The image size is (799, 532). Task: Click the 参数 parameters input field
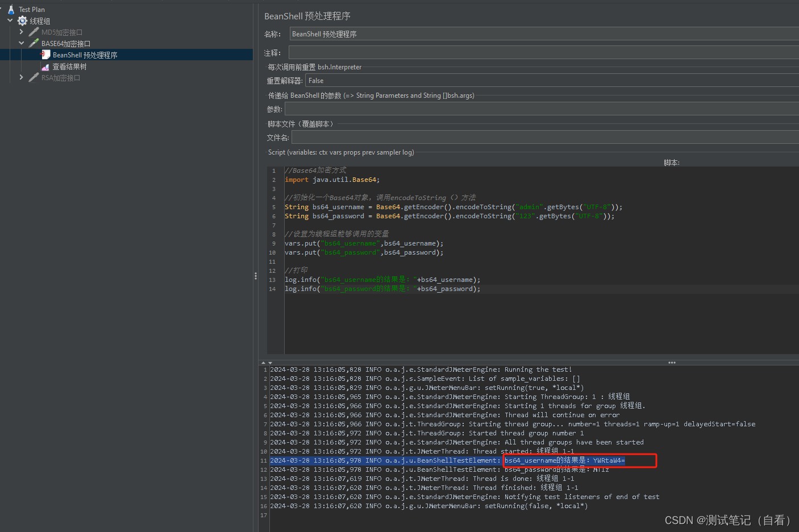[x=542, y=109]
